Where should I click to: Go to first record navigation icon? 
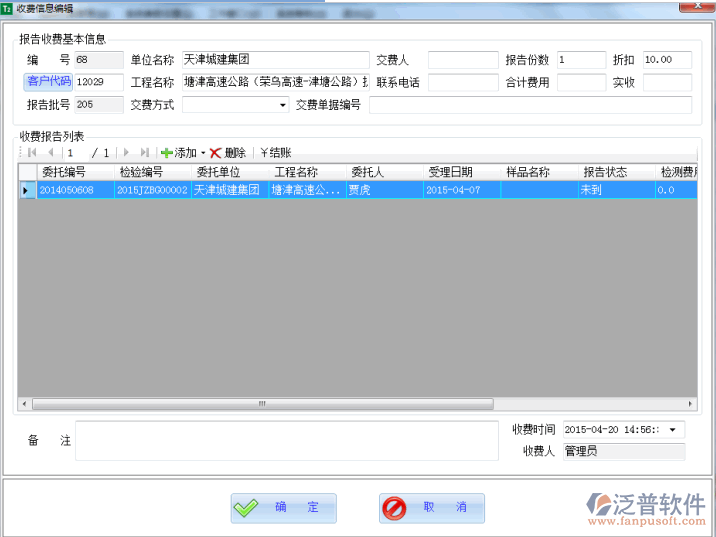(x=32, y=152)
